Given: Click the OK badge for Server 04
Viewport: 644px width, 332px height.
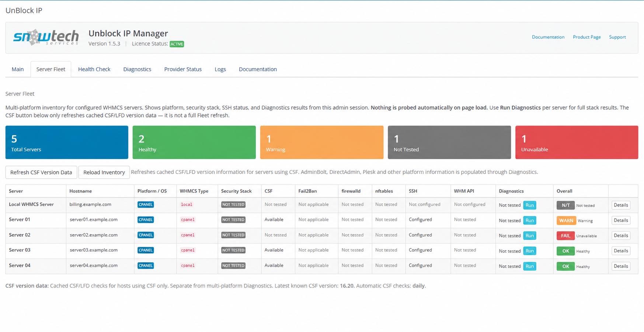Looking at the screenshot, I should point(565,266).
